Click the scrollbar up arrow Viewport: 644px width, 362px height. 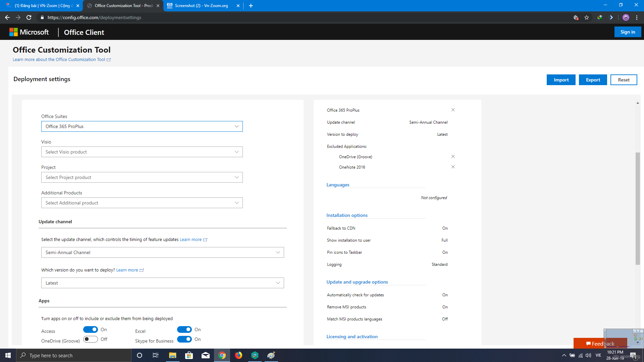tap(638, 103)
